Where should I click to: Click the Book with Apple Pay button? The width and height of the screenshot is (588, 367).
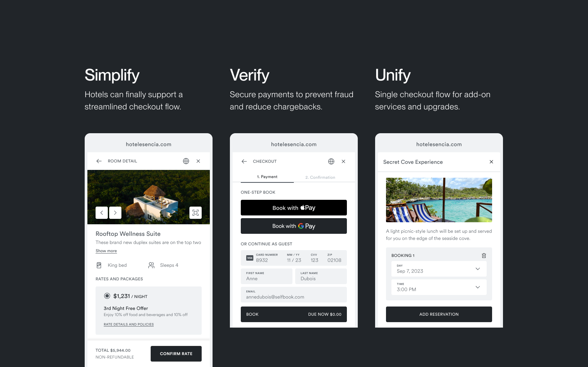(294, 208)
